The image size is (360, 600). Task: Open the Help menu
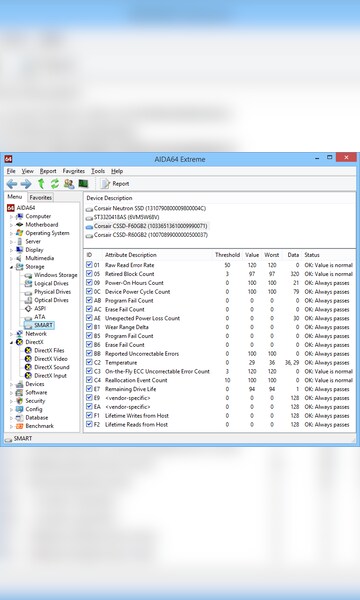point(117,171)
